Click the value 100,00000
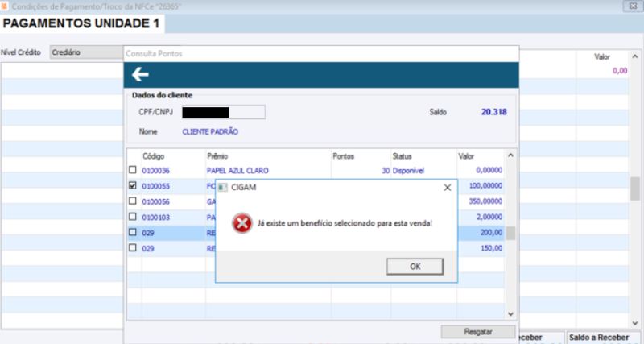 tap(485, 186)
